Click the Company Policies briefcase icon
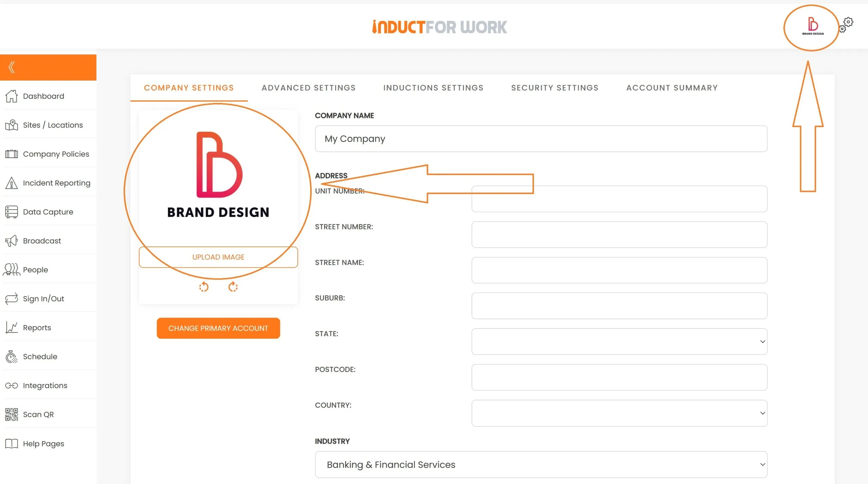The image size is (868, 484). [x=12, y=154]
